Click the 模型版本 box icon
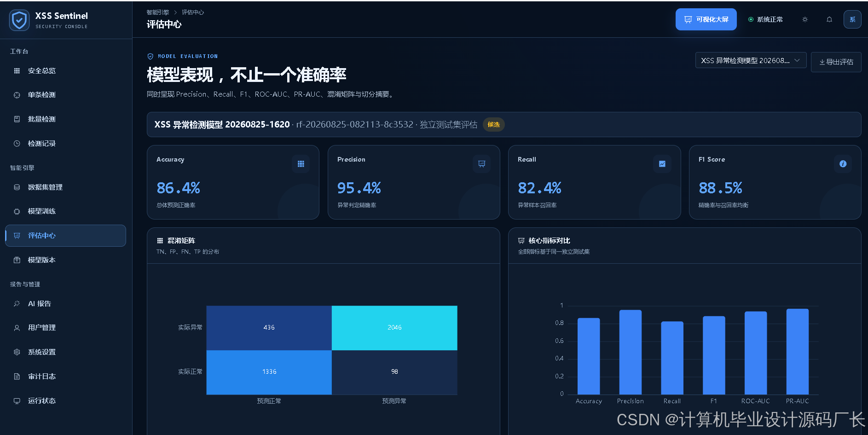The width and height of the screenshot is (868, 435). (17, 260)
